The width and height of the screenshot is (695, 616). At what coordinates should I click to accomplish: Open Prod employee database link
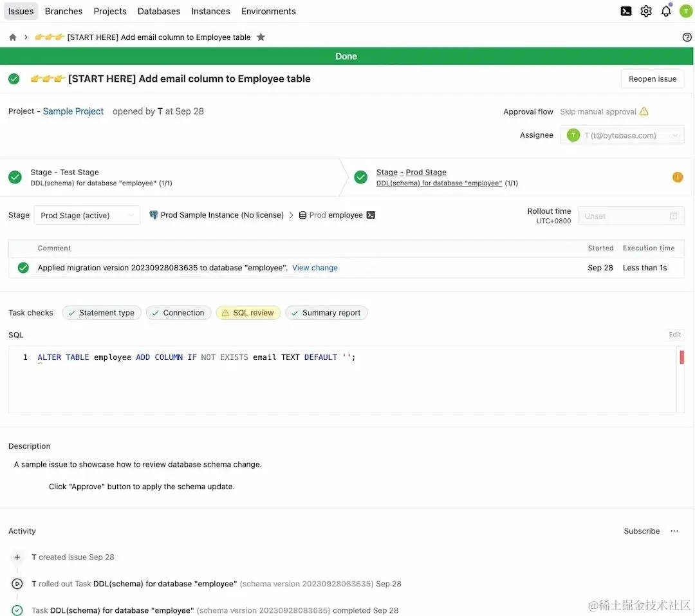click(x=336, y=215)
